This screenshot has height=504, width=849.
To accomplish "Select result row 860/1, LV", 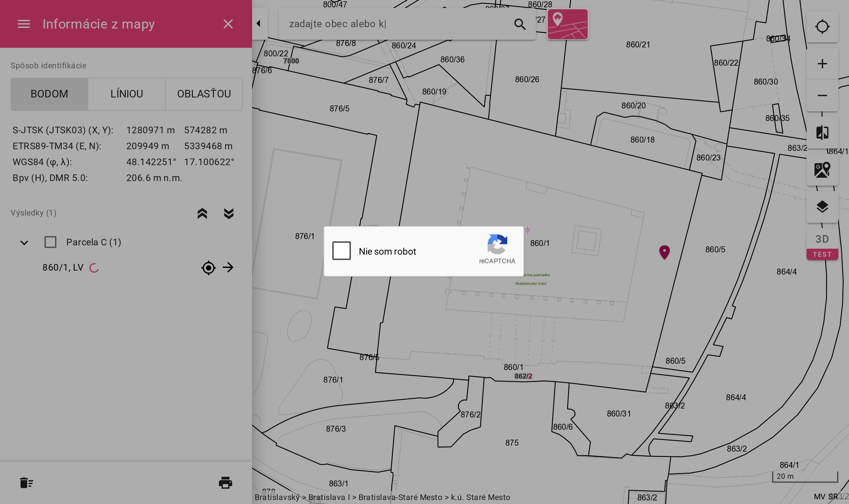I will (126, 268).
